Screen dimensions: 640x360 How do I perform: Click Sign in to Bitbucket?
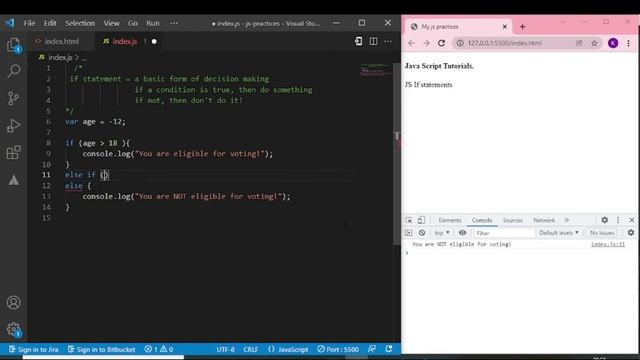[101, 349]
